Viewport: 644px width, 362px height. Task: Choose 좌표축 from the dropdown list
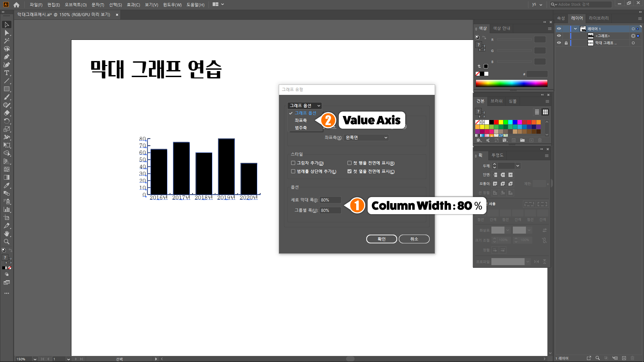301,120
